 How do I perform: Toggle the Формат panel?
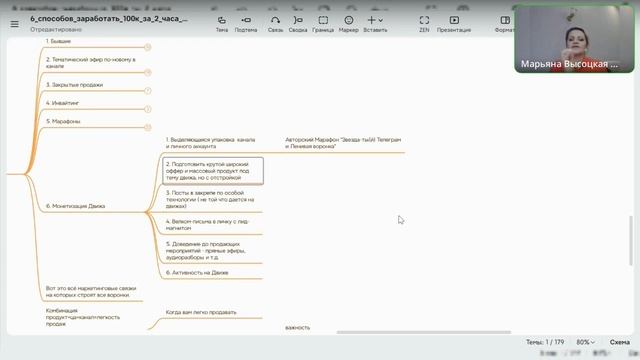pyautogui.click(x=504, y=24)
